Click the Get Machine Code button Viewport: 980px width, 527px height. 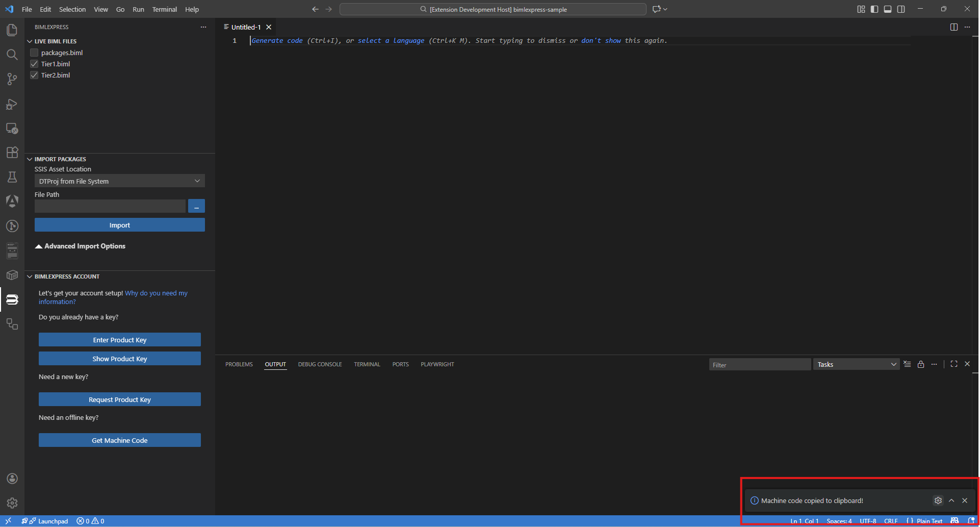[x=119, y=440]
